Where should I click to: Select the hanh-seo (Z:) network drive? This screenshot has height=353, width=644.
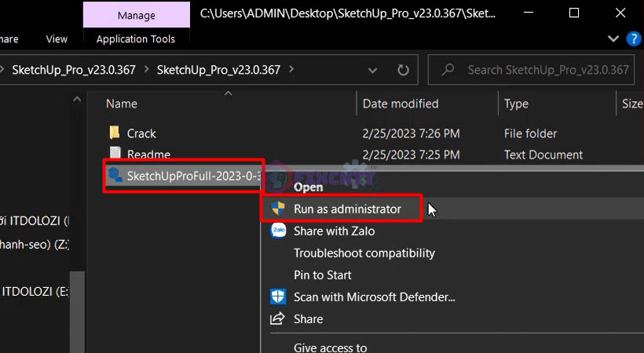tap(35, 245)
